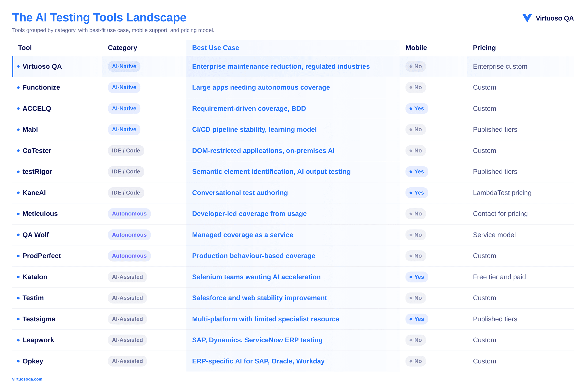The width and height of the screenshot is (586, 392).
Task: Select the QA Wolf tool name
Action: point(36,235)
